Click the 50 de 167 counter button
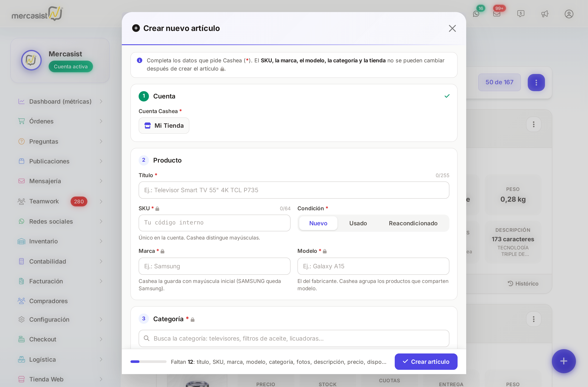 (x=499, y=82)
